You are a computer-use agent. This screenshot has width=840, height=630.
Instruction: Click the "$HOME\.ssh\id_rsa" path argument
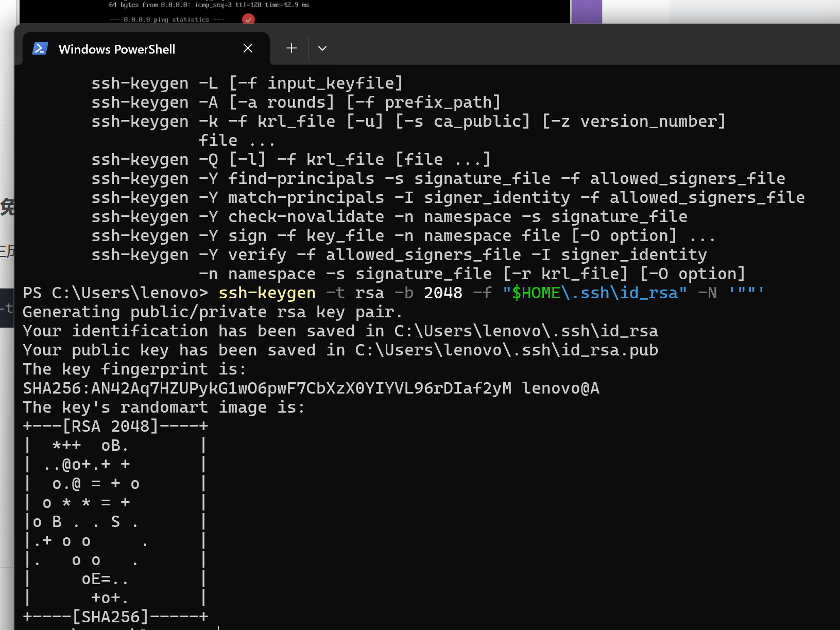pos(594,293)
